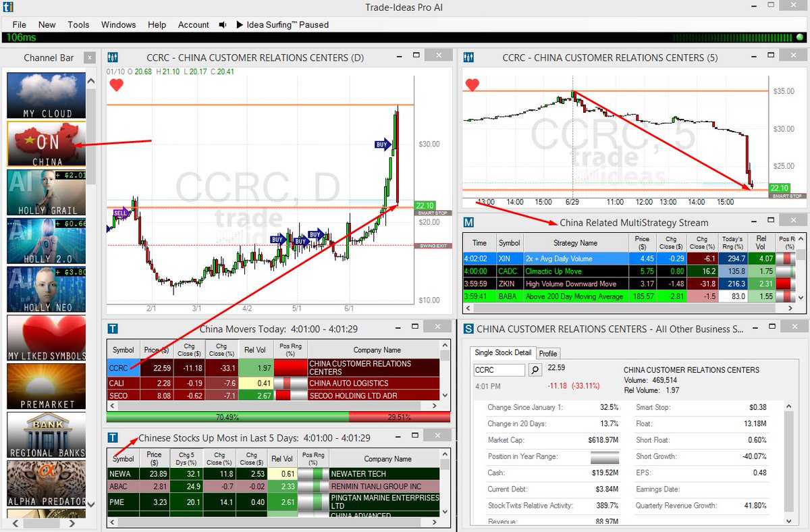This screenshot has height=532, width=810.
Task: Open the Premarket channel
Action: 47,387
